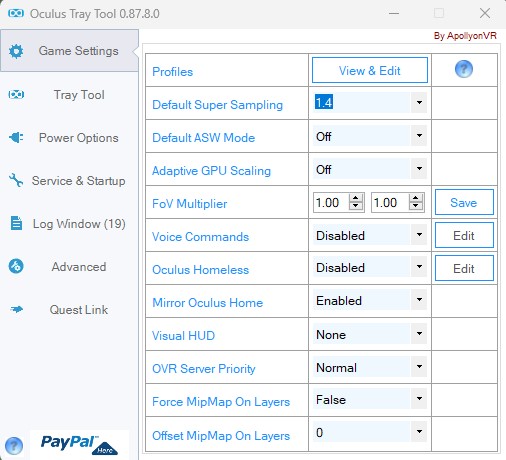Go to the Advanced tab
506x460 pixels.
pyautogui.click(x=69, y=267)
